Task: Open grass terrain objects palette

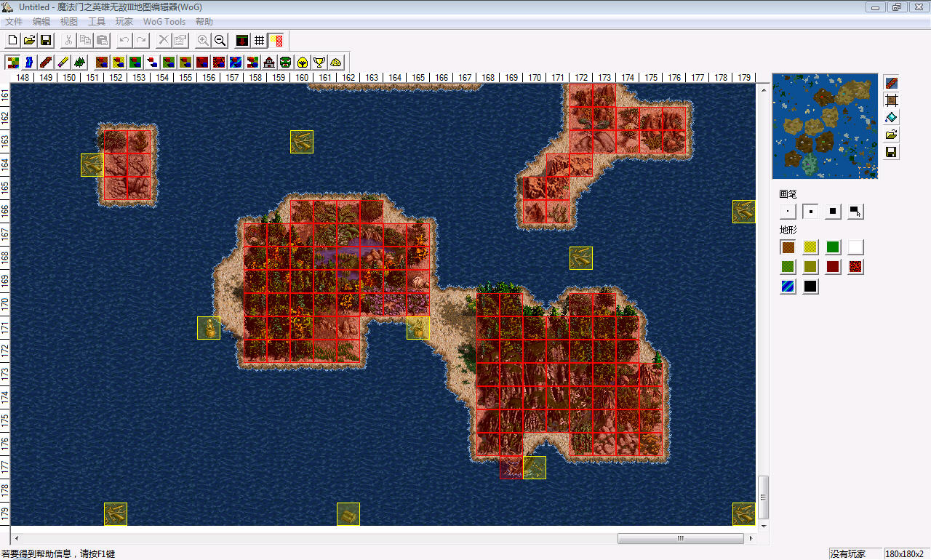Action: [135, 62]
